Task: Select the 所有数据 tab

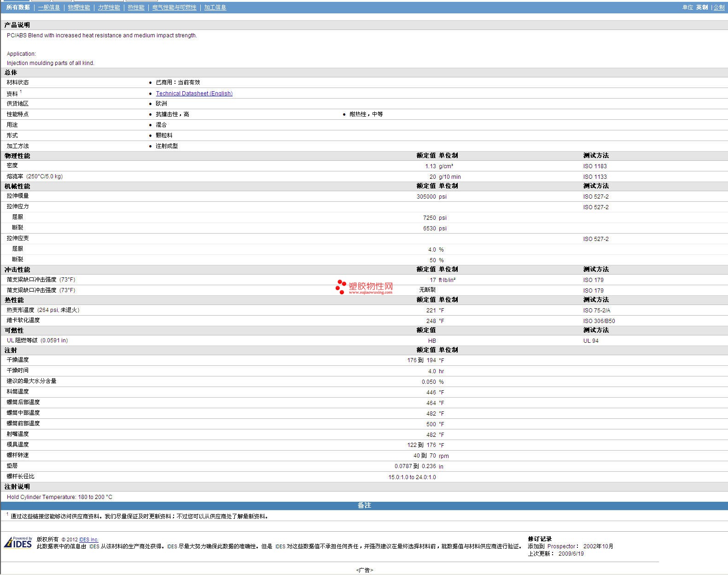Action: [x=18, y=7]
